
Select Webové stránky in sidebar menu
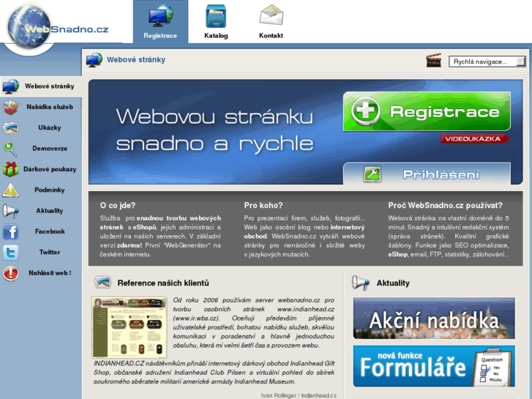(50, 86)
